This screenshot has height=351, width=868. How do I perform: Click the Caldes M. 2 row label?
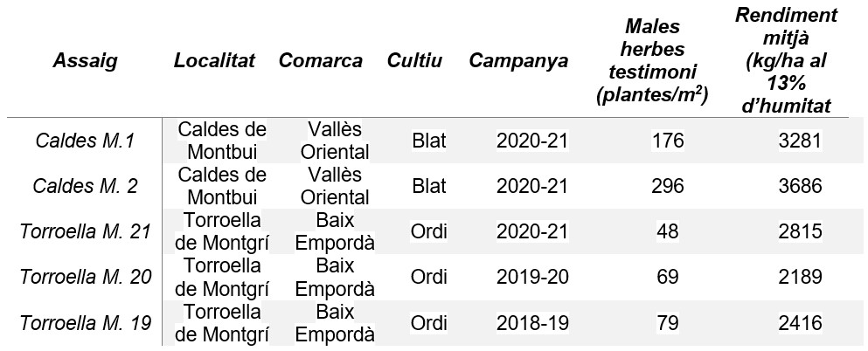[x=86, y=186]
